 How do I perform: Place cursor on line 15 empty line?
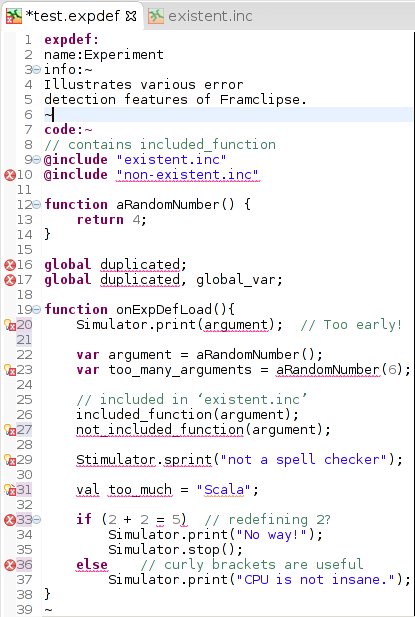[x=228, y=250]
